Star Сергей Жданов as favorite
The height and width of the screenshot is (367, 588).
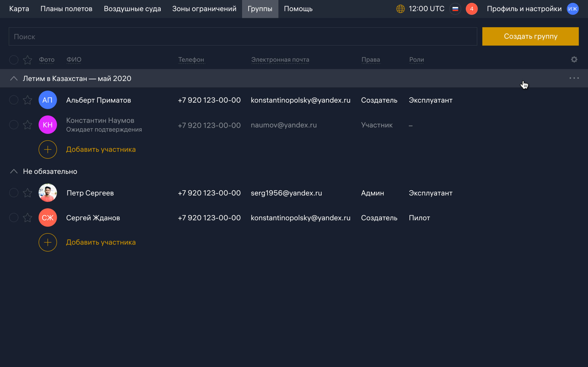(x=28, y=218)
